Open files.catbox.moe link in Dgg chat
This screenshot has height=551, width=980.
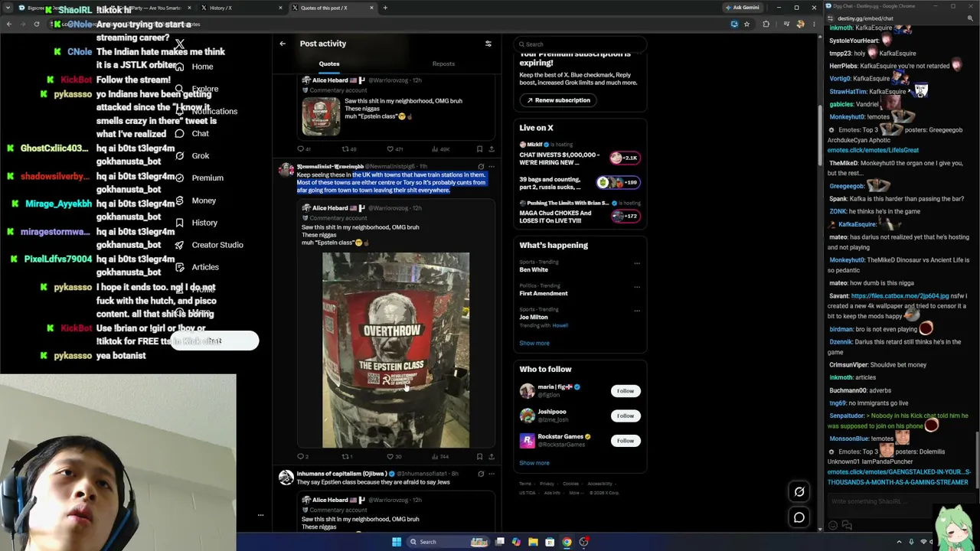[x=900, y=296]
